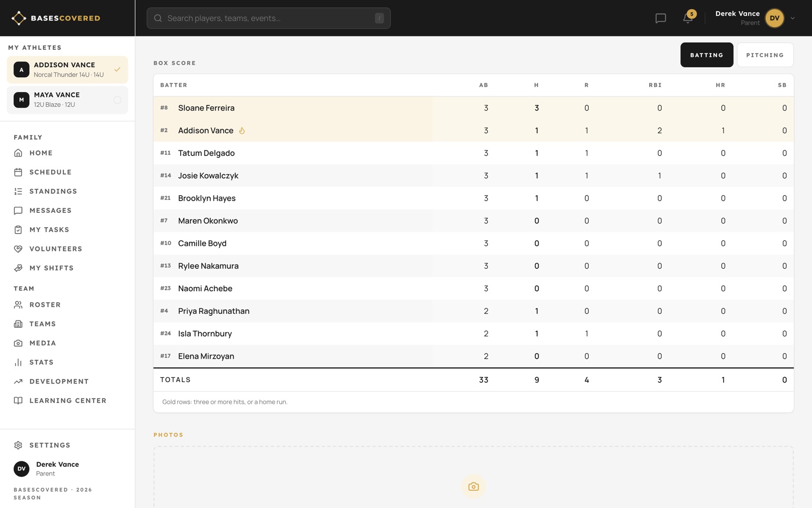Open Learning Center menu label

pyautogui.click(x=68, y=401)
